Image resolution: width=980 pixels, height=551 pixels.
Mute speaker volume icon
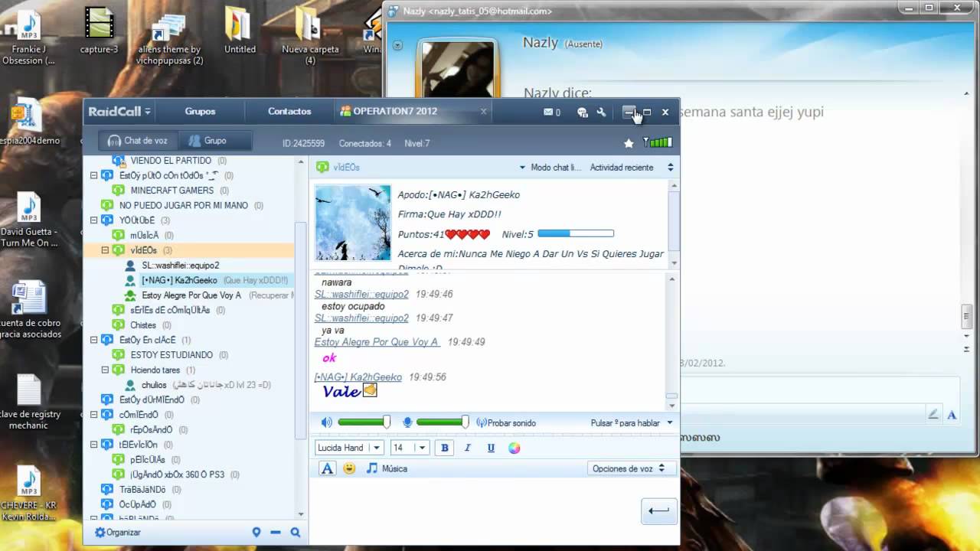[327, 422]
